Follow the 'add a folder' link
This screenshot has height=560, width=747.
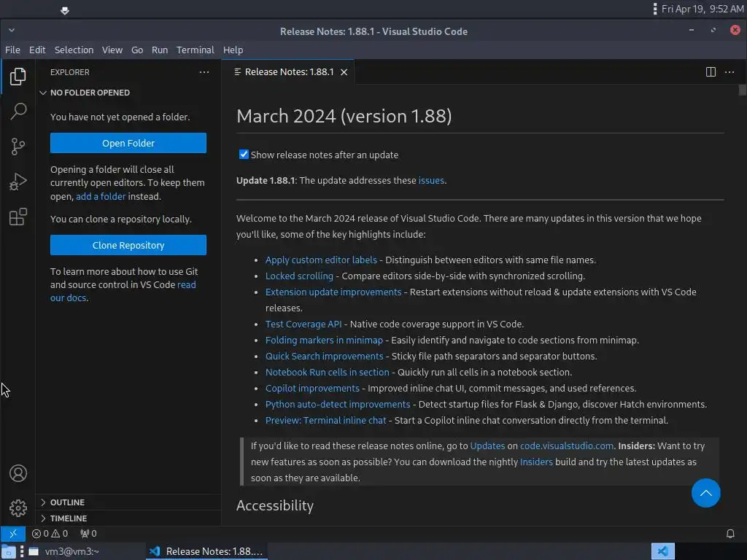[x=101, y=196]
